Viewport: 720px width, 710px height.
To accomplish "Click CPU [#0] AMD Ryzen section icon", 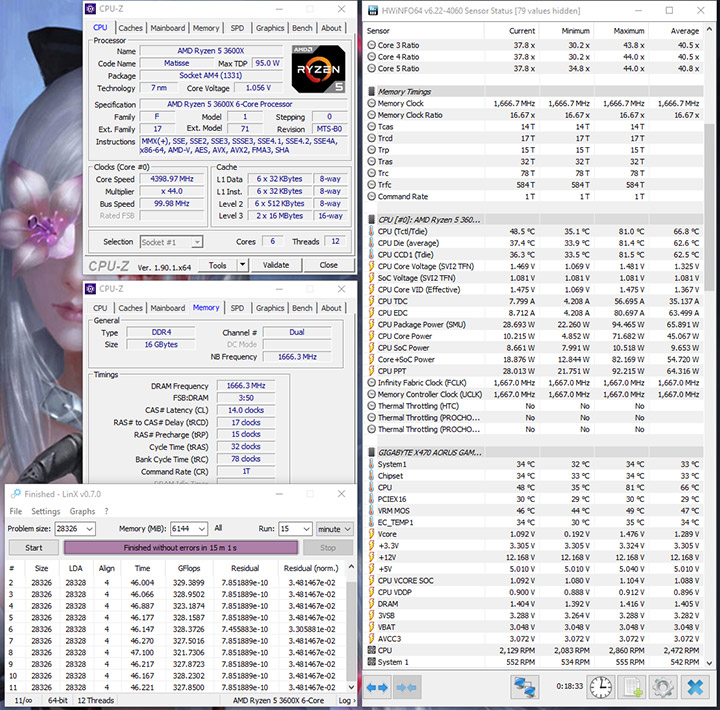I will 371,220.
